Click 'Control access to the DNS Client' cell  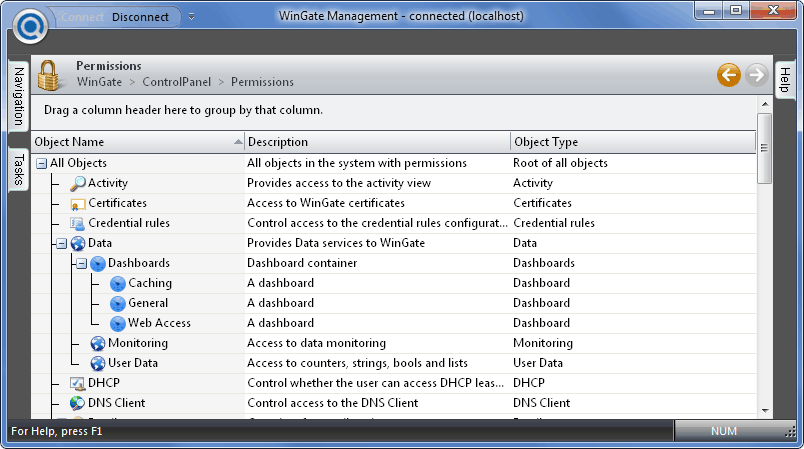click(x=333, y=403)
